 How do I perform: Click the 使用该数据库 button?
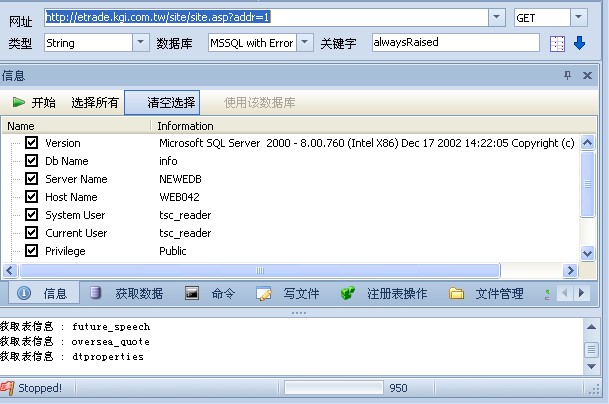point(259,103)
